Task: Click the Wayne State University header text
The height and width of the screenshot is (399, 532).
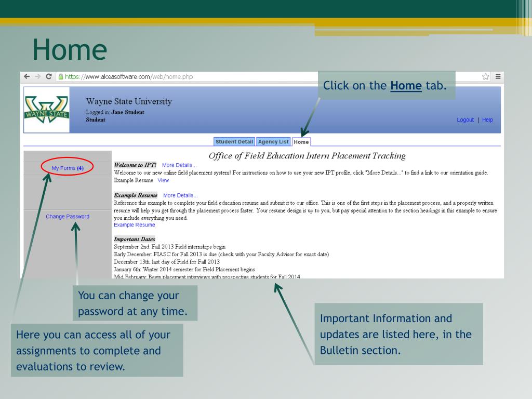Action: 129,101
